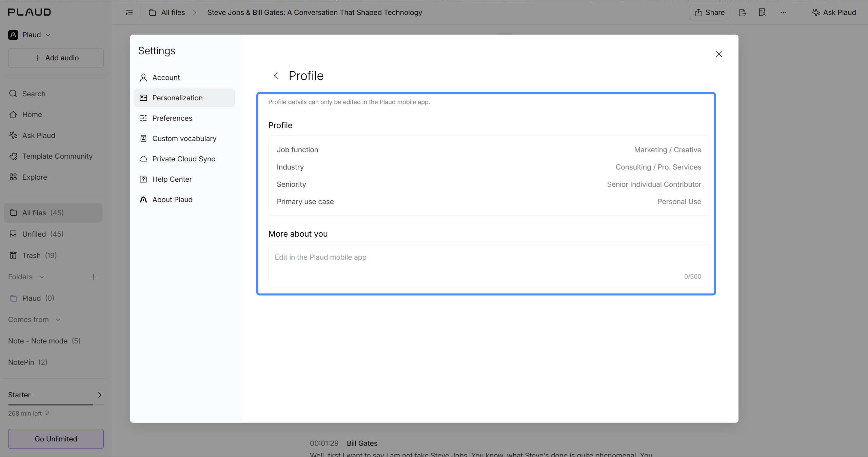The height and width of the screenshot is (457, 868).
Task: Select All files (45) in sidebar
Action: (53, 213)
